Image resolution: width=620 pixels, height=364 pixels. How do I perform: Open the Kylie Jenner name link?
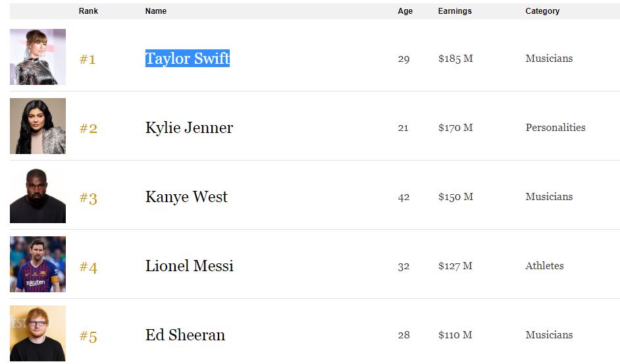[189, 128]
